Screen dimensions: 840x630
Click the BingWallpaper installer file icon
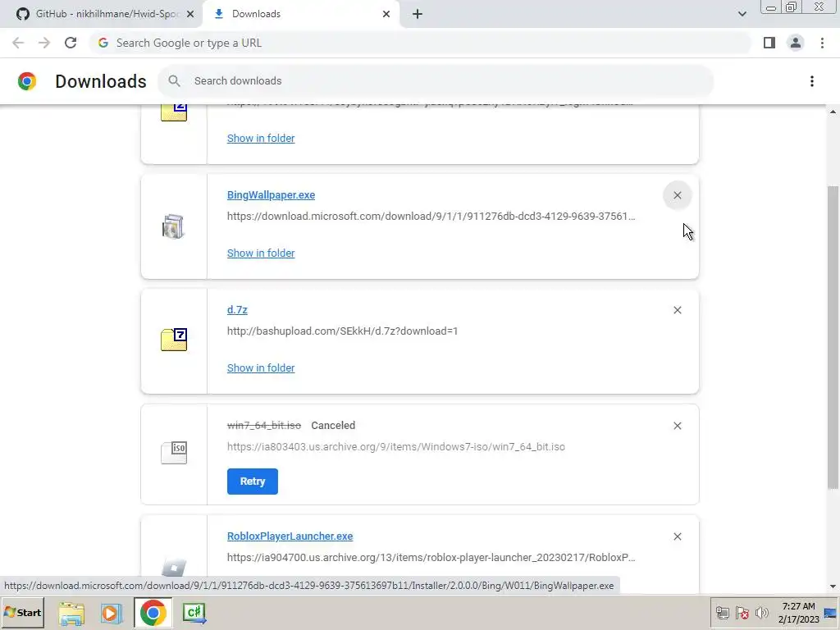coord(173,226)
